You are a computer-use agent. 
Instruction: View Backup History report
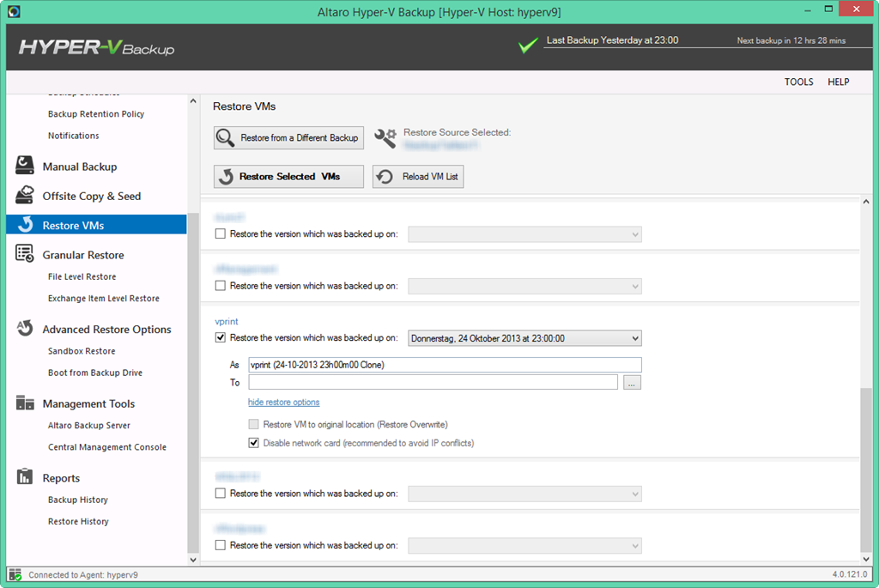(78, 500)
